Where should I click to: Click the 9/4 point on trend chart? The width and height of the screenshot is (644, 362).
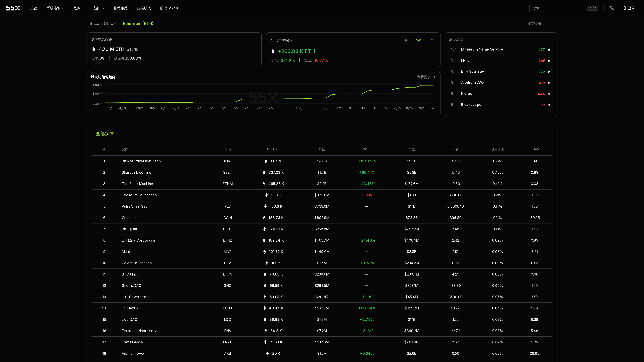coord(433,85)
